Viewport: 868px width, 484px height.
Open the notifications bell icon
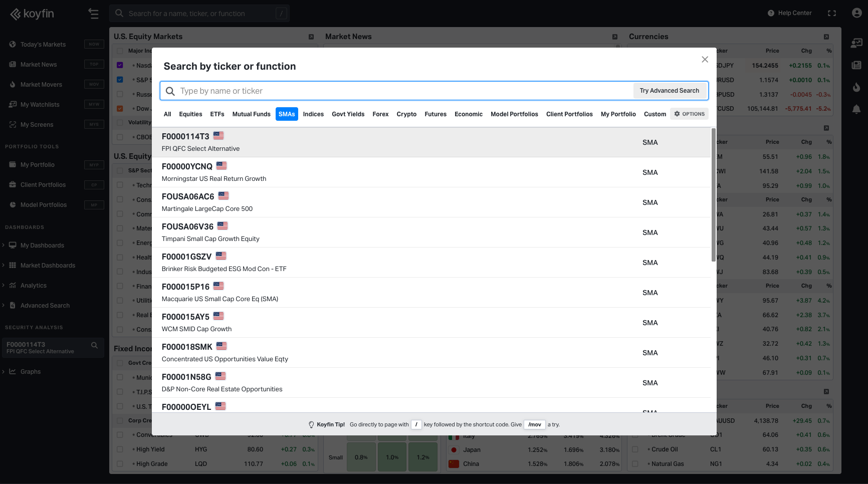point(856,109)
